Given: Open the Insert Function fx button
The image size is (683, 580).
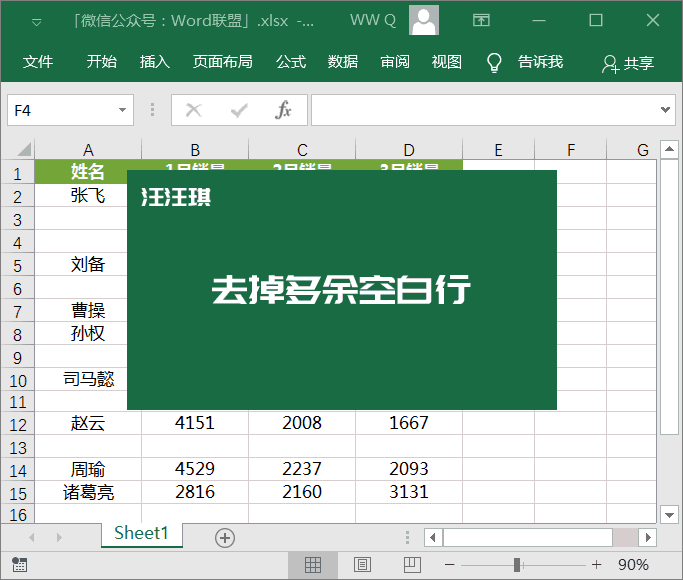Looking at the screenshot, I should pos(283,110).
